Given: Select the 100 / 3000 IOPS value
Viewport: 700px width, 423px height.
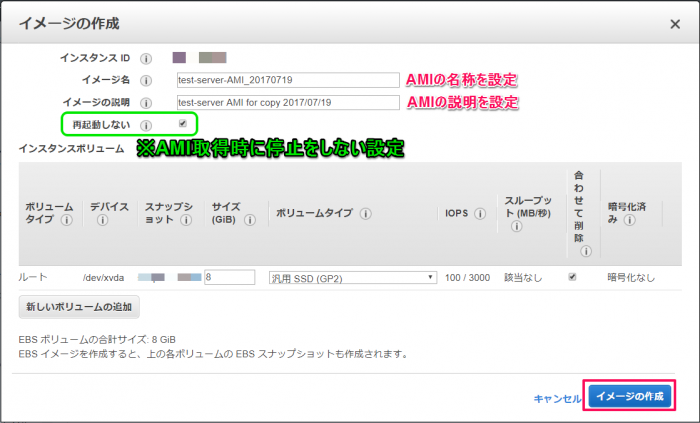Looking at the screenshot, I should 467,278.
